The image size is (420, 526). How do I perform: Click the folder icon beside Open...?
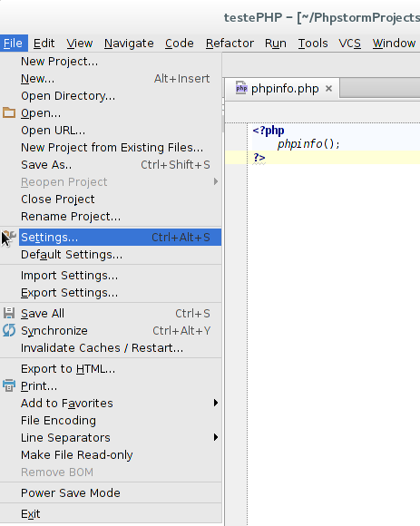point(9,112)
